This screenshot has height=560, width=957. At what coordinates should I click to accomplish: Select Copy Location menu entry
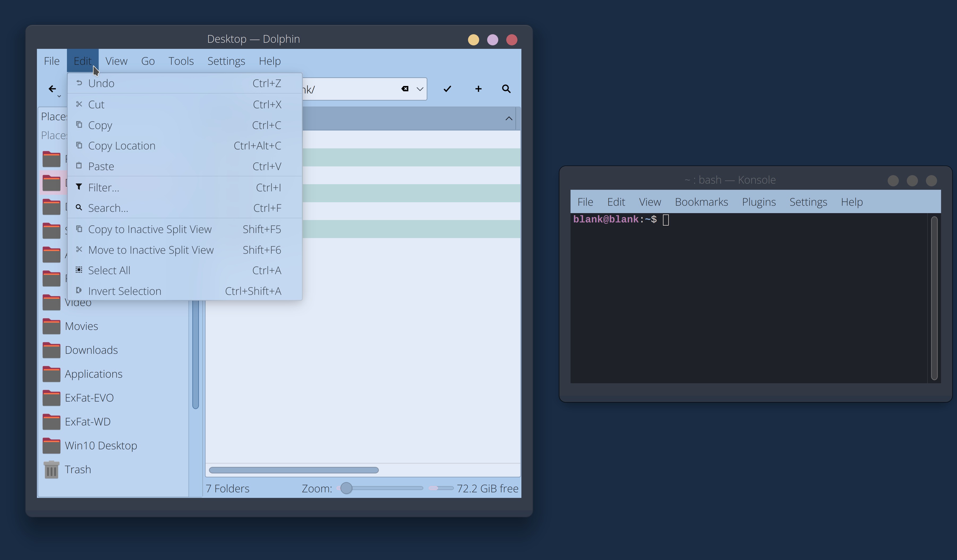[x=185, y=146]
